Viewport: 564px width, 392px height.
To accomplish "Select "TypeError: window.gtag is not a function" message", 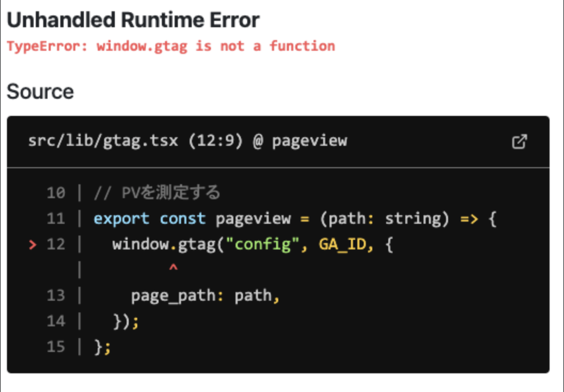I will (171, 46).
